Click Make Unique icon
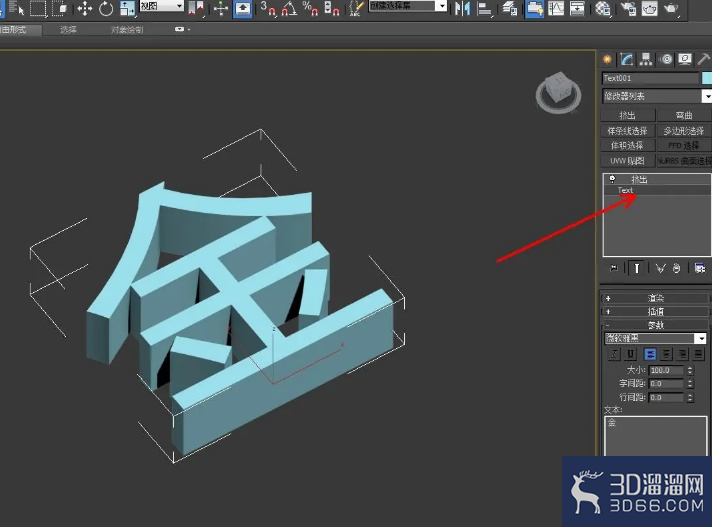The width and height of the screenshot is (712, 527). (660, 268)
